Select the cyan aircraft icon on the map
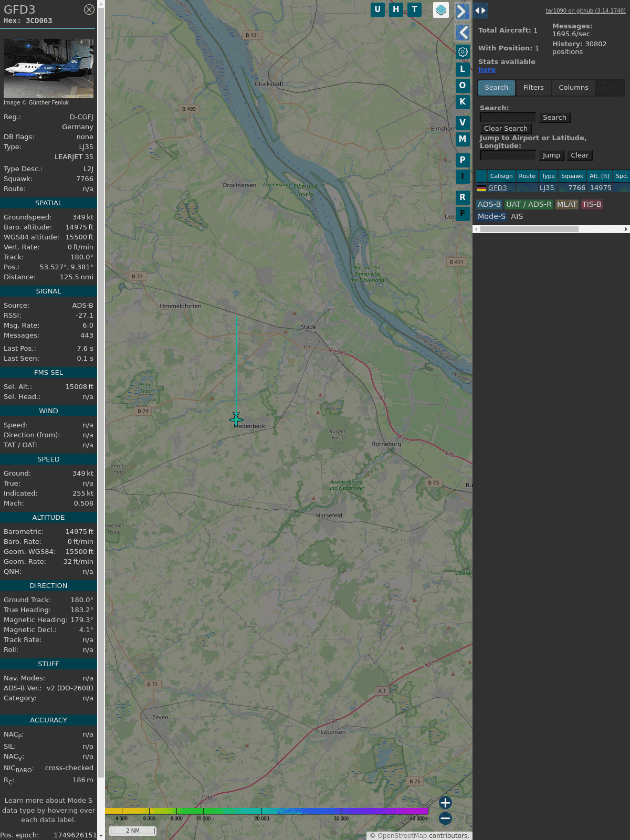 tap(236, 419)
